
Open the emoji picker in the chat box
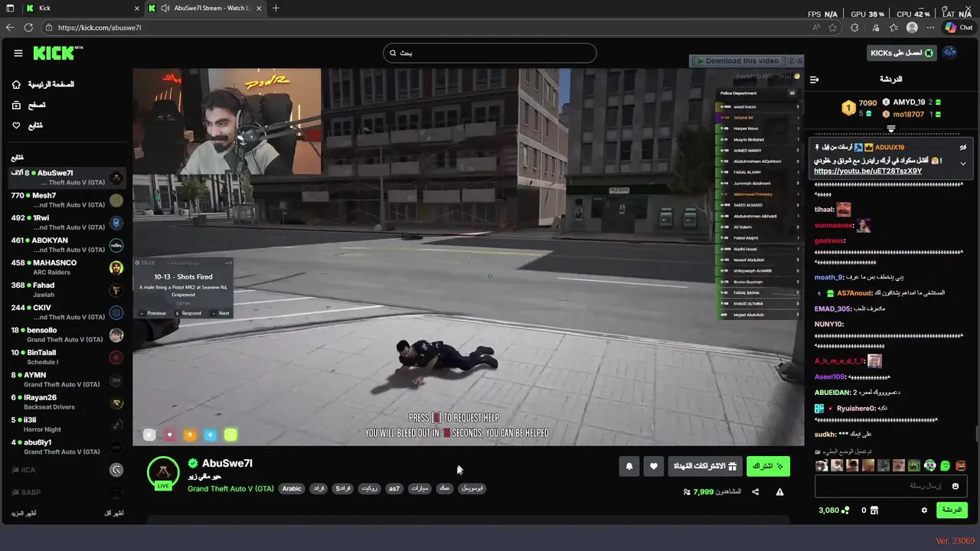(x=955, y=486)
